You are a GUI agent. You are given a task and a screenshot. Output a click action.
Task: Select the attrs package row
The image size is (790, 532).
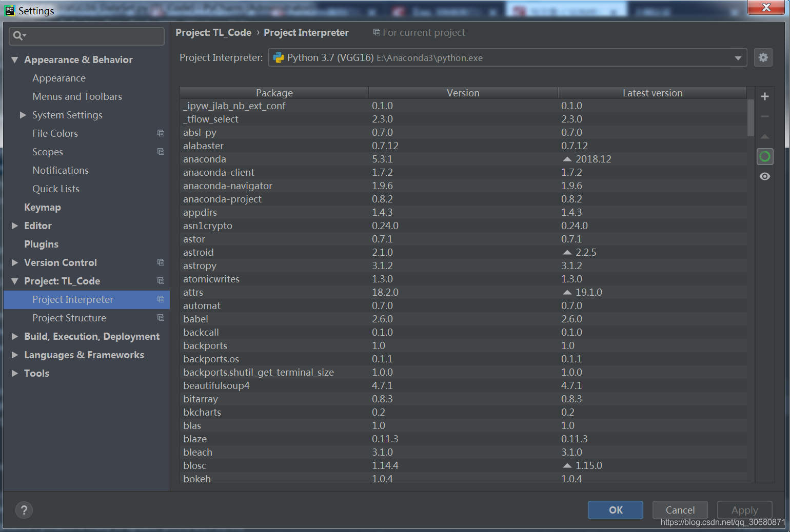464,292
